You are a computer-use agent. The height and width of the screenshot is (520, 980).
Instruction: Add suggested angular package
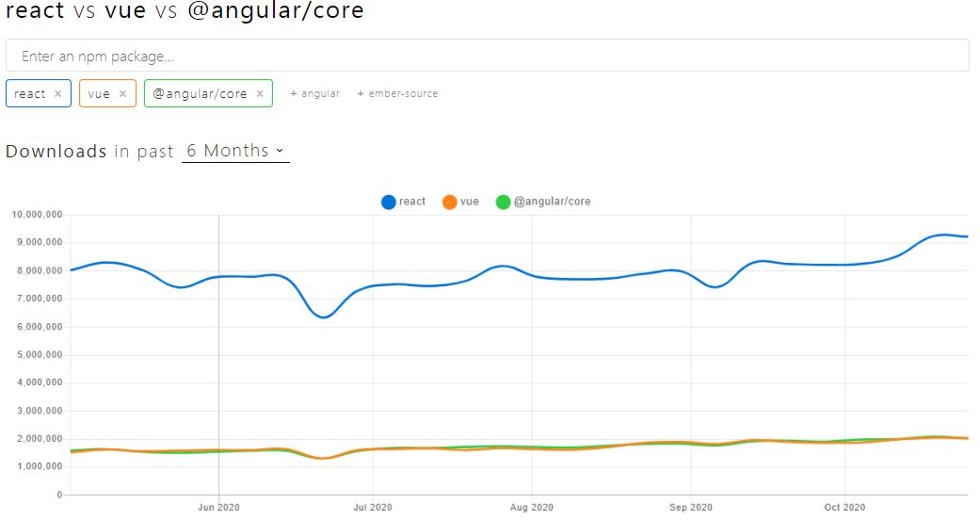click(x=315, y=93)
